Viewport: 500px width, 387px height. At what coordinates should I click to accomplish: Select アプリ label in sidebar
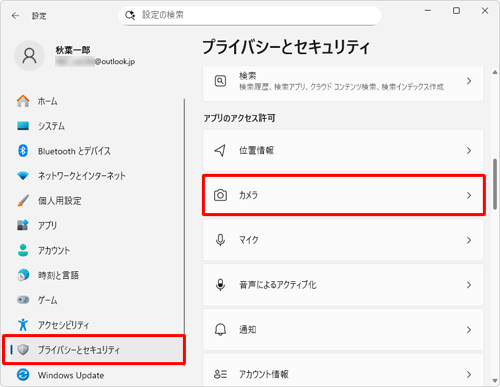tap(47, 226)
